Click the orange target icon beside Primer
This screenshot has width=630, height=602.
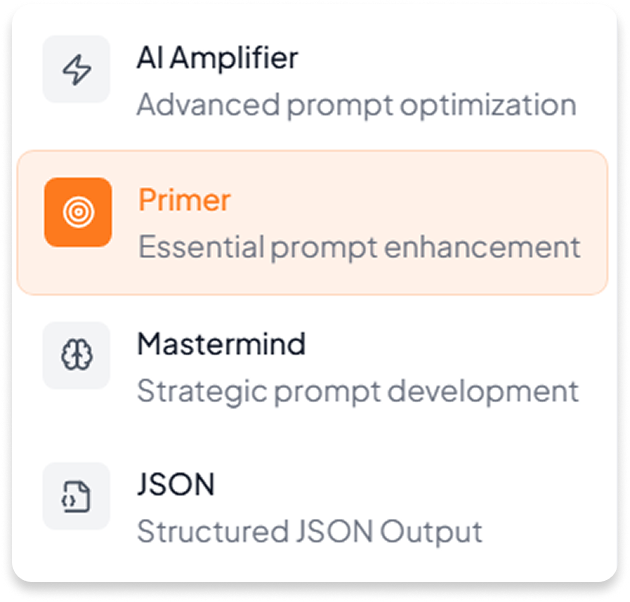(x=77, y=212)
